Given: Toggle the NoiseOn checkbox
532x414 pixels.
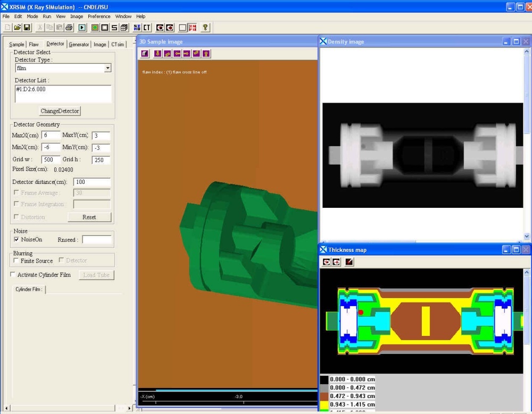Looking at the screenshot, I should 16,240.
